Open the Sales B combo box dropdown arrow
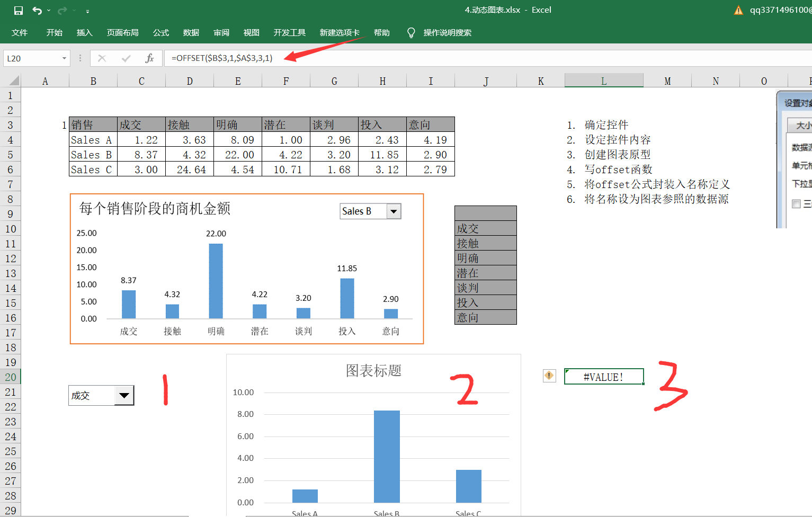812x517 pixels. pyautogui.click(x=394, y=211)
